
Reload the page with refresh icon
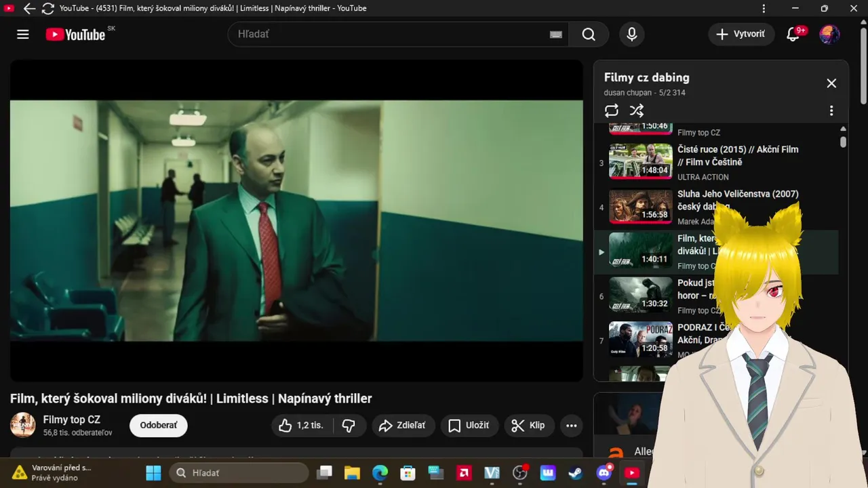(48, 8)
